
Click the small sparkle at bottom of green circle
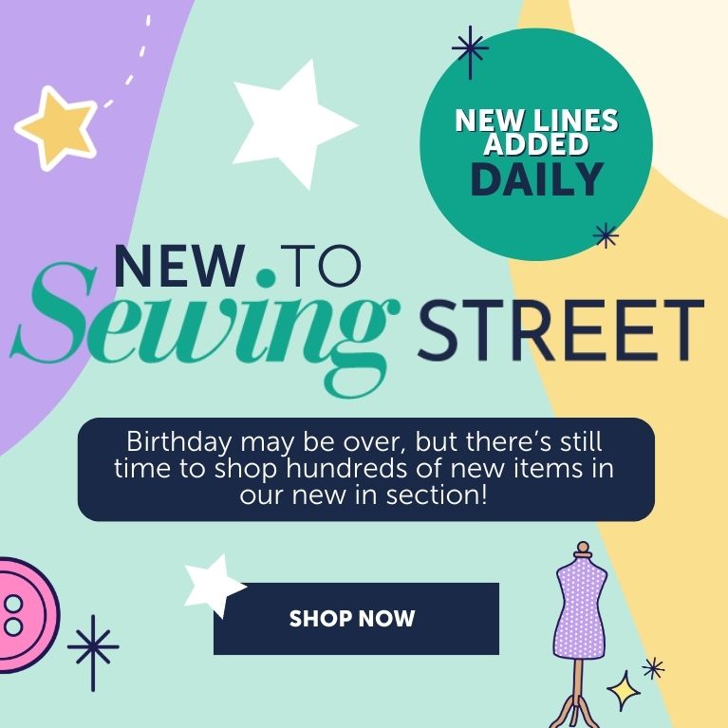(606, 235)
